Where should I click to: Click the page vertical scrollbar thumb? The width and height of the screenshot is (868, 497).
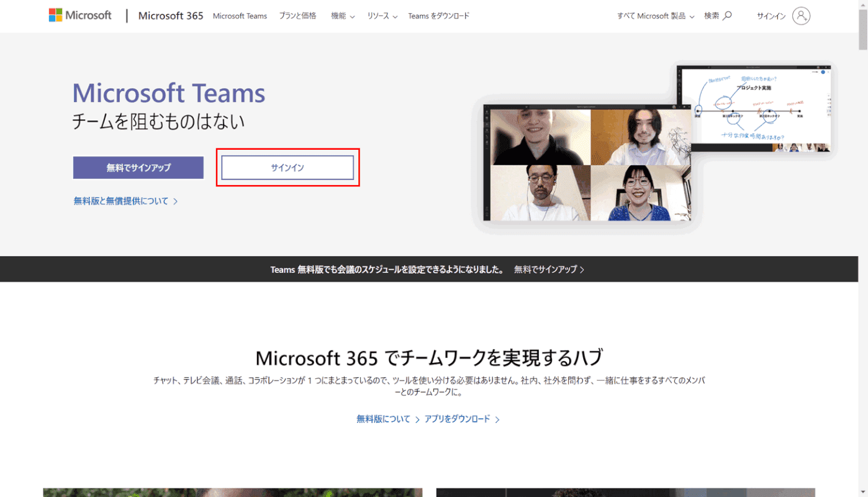pos(863,29)
